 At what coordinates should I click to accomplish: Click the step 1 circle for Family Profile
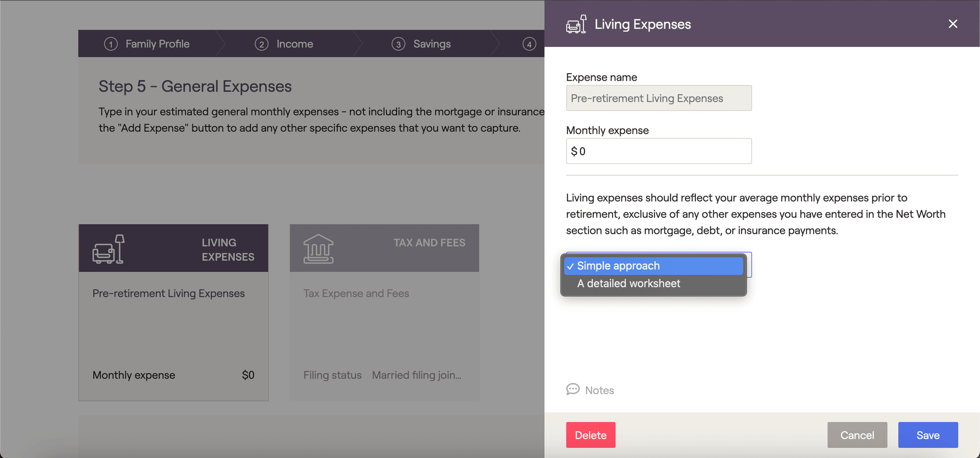[x=111, y=44]
